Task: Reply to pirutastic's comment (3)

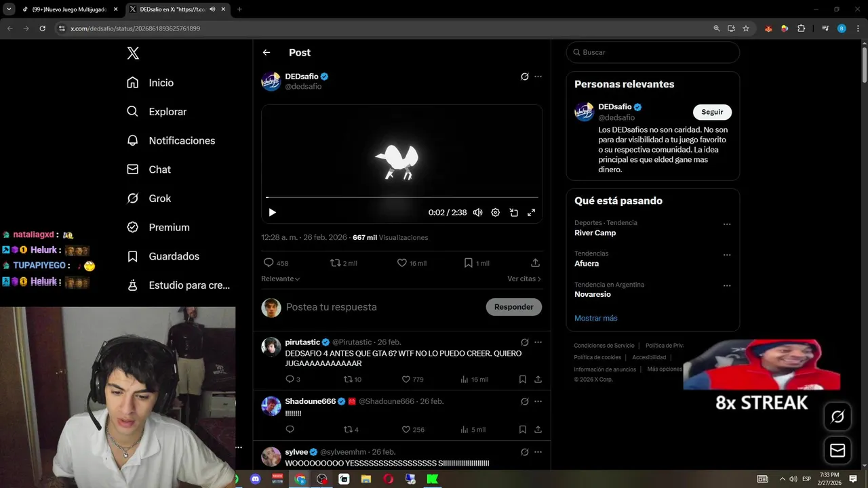Action: click(x=292, y=380)
